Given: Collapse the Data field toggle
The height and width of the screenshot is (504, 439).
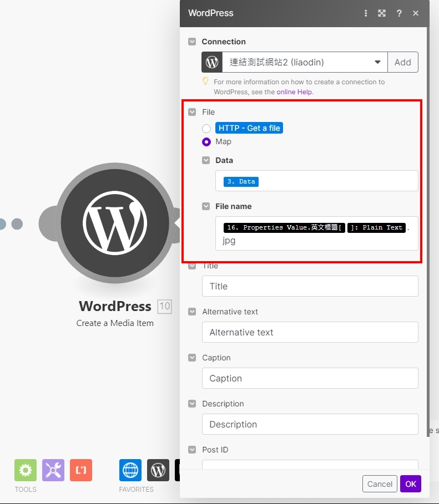Looking at the screenshot, I should click(206, 160).
